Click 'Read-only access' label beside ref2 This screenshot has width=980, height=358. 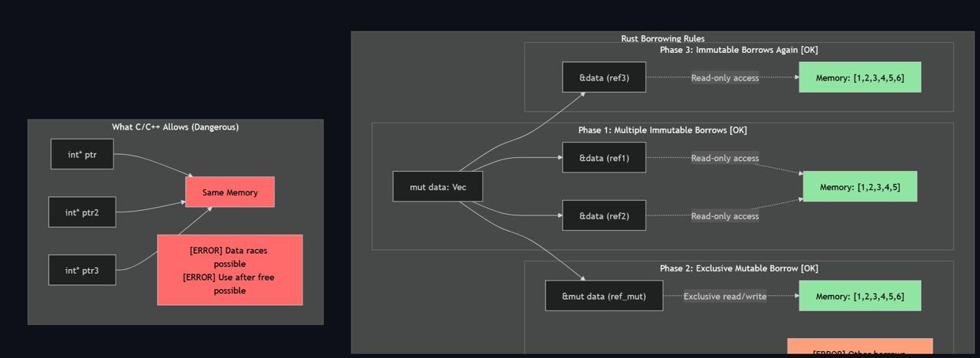[x=725, y=216]
